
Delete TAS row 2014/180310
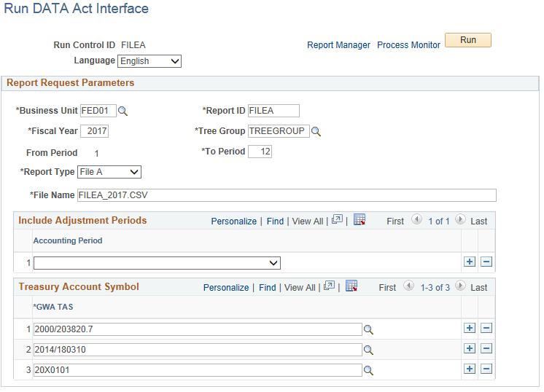click(486, 348)
